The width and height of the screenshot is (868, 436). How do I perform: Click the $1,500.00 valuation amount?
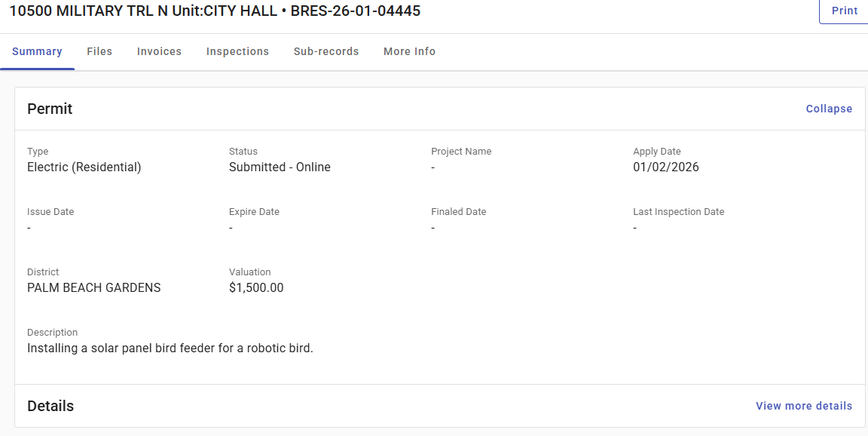256,288
